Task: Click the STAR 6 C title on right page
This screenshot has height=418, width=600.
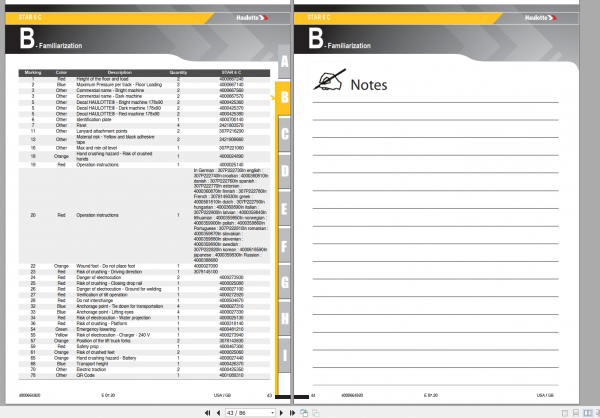Action: [318, 18]
